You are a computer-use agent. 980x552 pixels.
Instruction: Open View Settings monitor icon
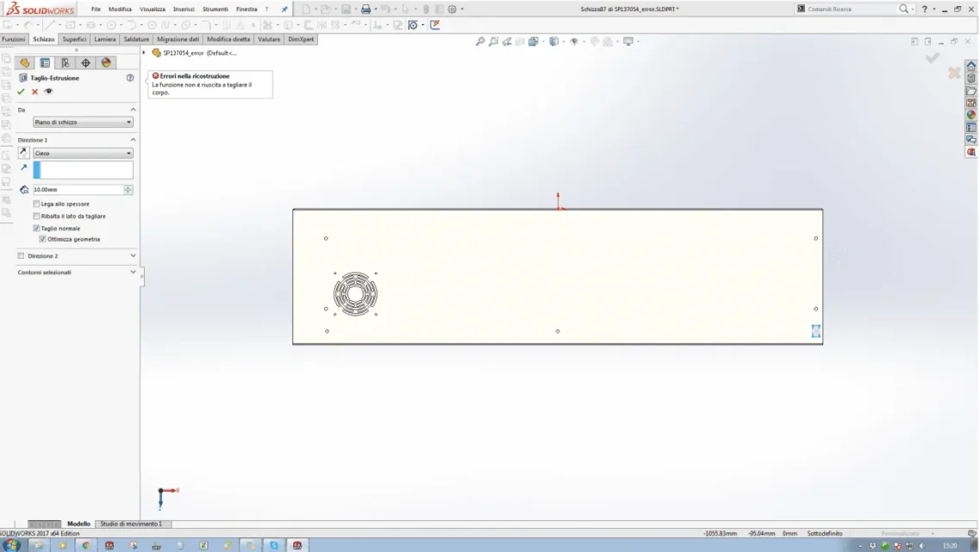point(628,41)
